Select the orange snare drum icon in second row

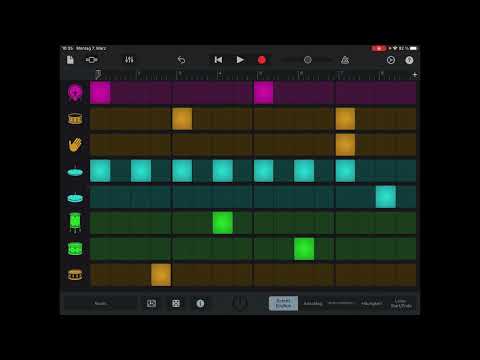point(75,119)
